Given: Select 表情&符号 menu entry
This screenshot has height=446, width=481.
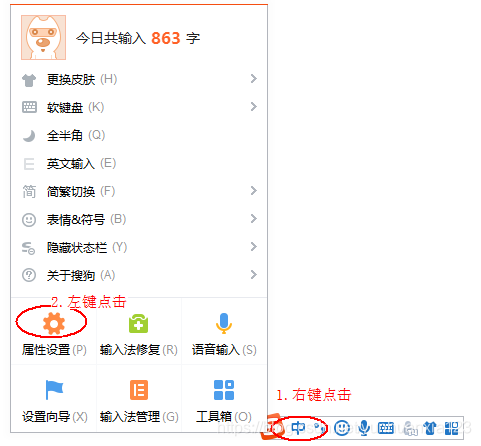Looking at the screenshot, I should (139, 219).
